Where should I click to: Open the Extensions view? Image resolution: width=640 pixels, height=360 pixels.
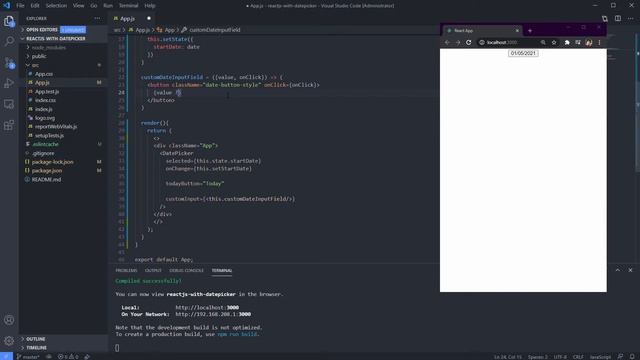[9, 125]
